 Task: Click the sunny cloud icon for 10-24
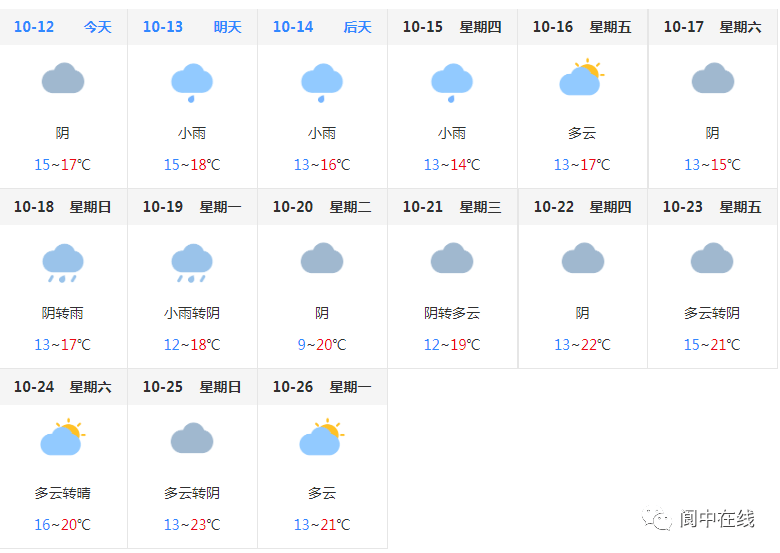coord(63,437)
